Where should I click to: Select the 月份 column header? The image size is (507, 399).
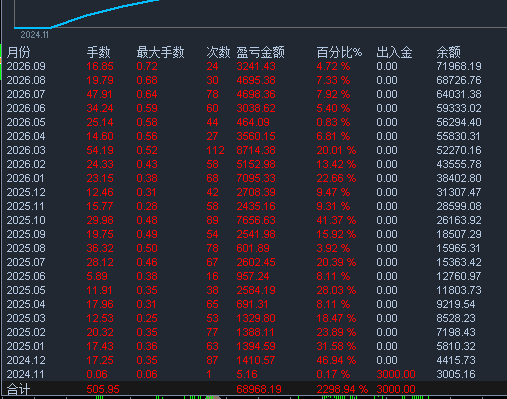(19, 52)
